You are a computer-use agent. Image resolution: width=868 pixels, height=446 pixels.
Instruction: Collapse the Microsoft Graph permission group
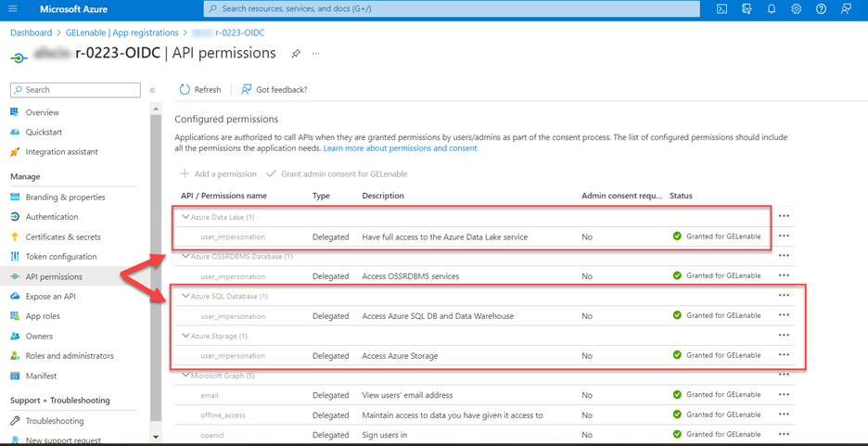coord(185,376)
